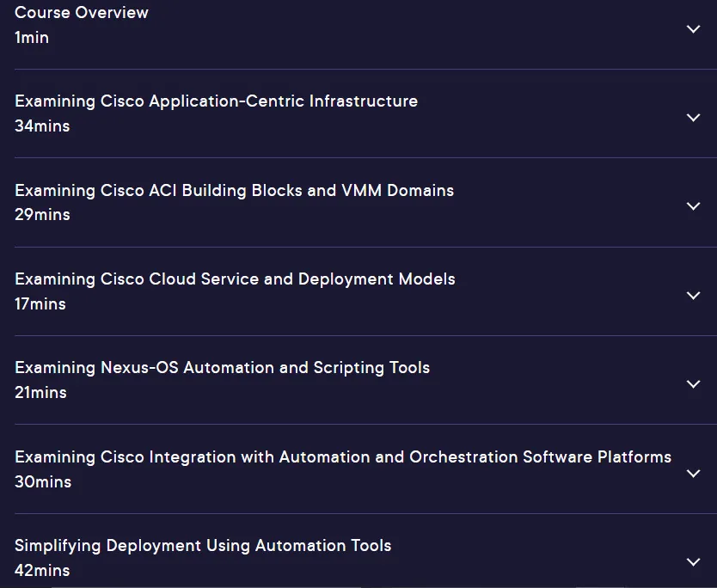Screen dimensions: 717x588
Task: Expand chevron for Automation and Orchestration Software Platforms
Action: pos(693,473)
